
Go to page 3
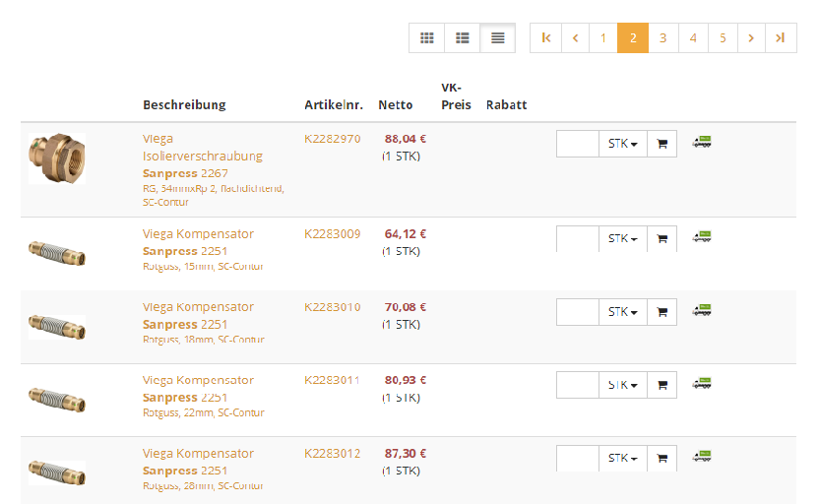663,38
